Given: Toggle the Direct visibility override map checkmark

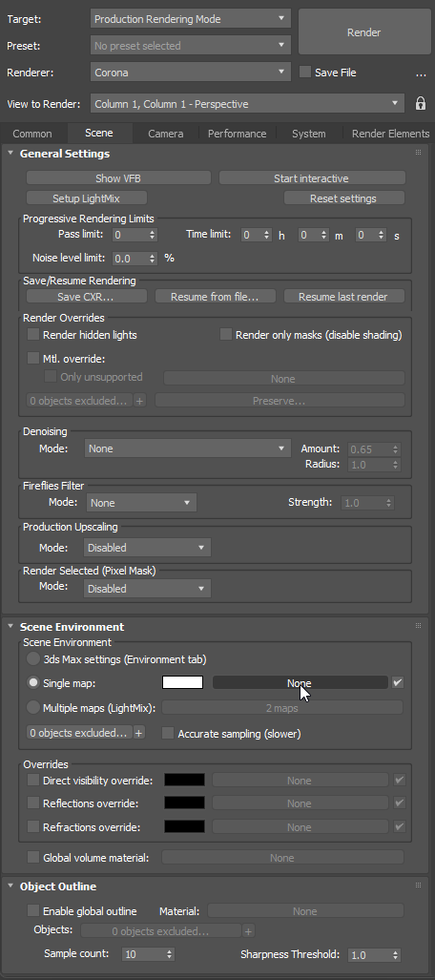Looking at the screenshot, I should click(x=399, y=780).
